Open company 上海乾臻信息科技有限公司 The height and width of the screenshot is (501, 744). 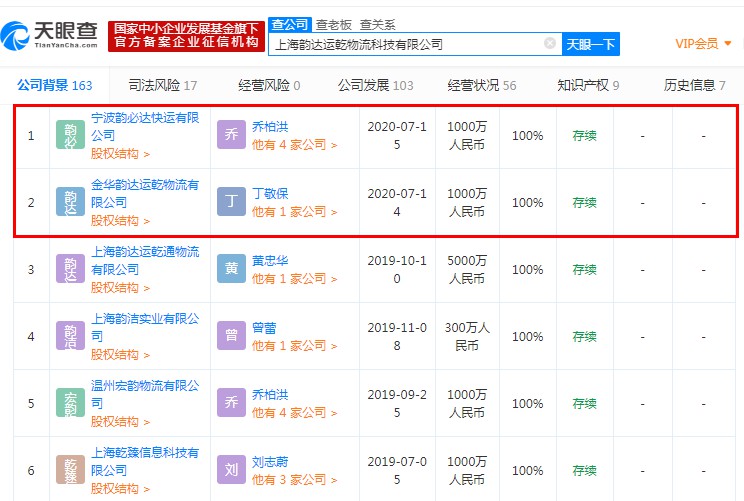[145, 461]
